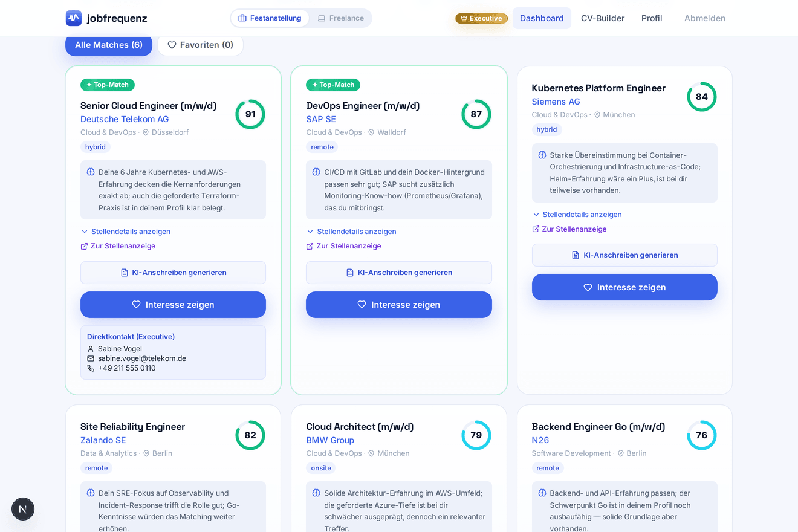Switch to Freelance mode

[x=340, y=18]
